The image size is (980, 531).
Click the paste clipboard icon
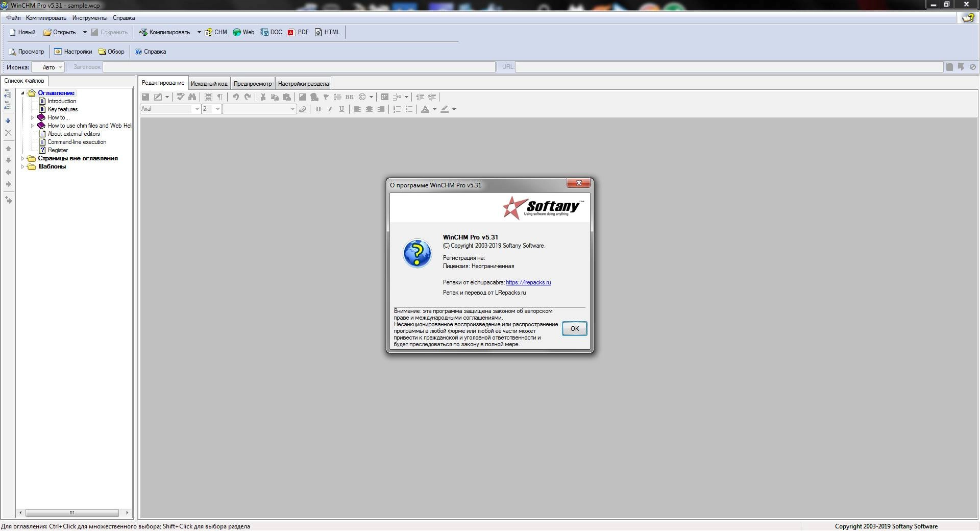point(286,97)
